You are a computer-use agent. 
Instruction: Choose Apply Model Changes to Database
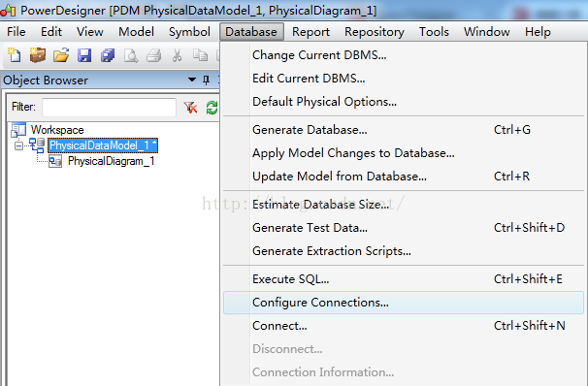tap(404, 153)
